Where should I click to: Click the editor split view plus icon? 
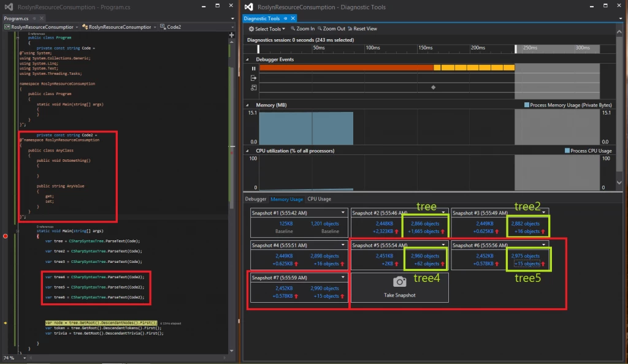tap(231, 35)
